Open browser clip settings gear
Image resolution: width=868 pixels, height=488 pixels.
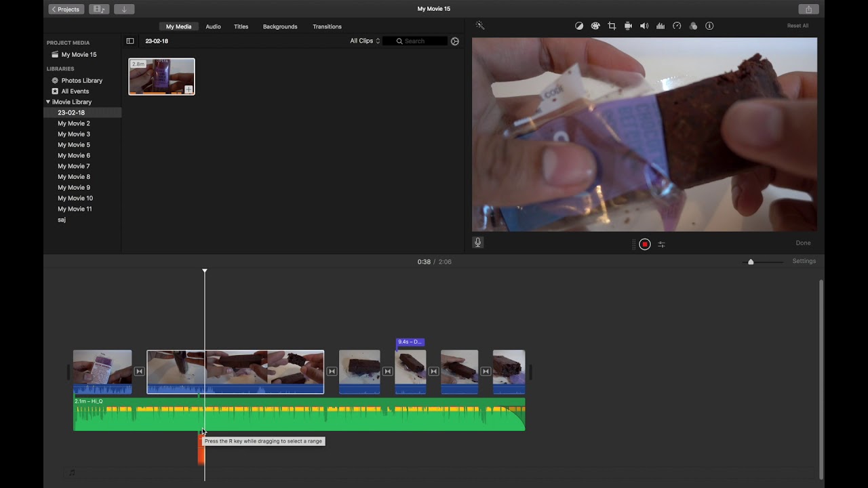click(455, 41)
